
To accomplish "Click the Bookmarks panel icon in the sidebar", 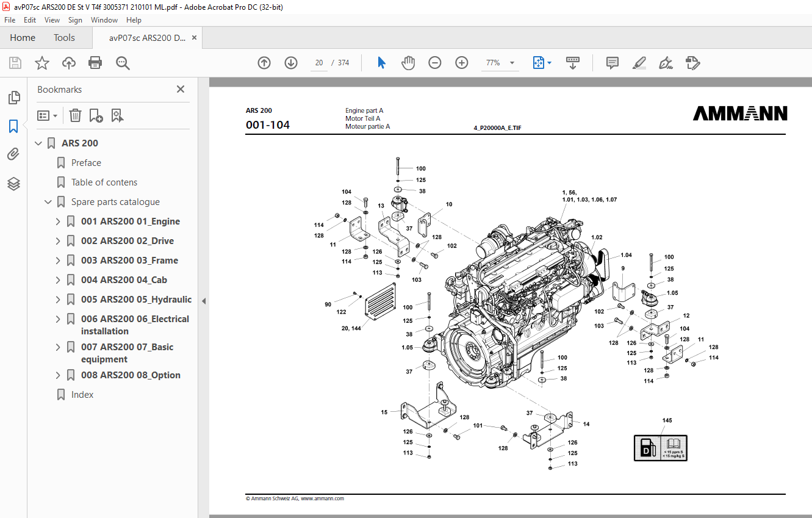I will 13,126.
